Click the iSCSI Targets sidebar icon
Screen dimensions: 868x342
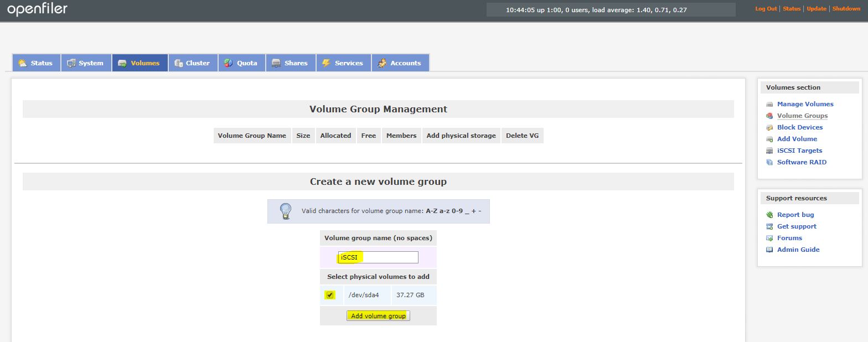coord(769,151)
